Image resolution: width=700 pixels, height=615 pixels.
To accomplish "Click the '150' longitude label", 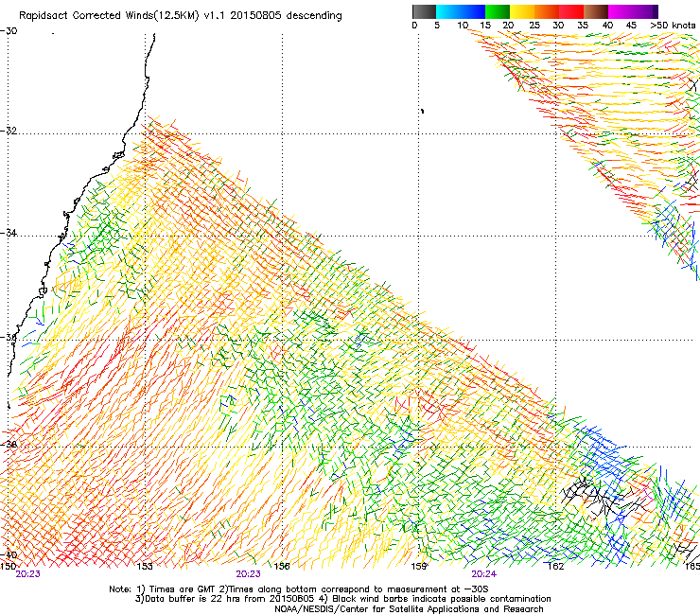I will (x=8, y=566).
